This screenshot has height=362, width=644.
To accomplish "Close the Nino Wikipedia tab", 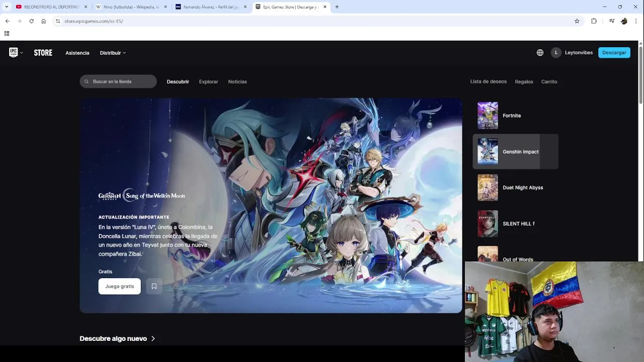I will 166,7.
